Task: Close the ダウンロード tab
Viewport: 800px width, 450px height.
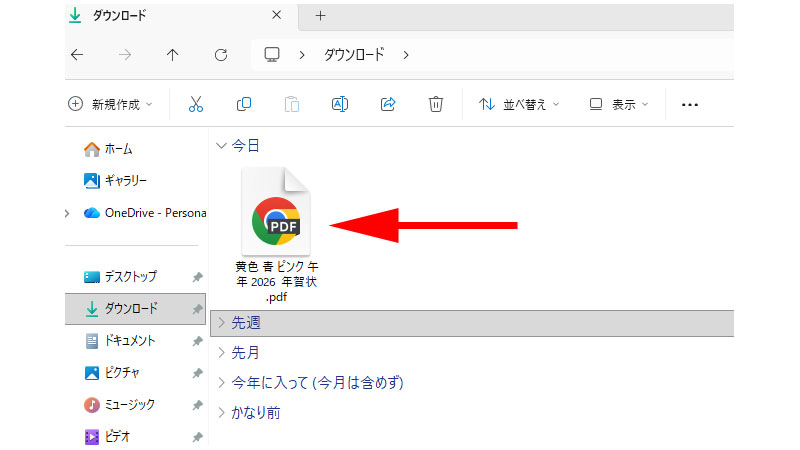Action: click(x=277, y=15)
